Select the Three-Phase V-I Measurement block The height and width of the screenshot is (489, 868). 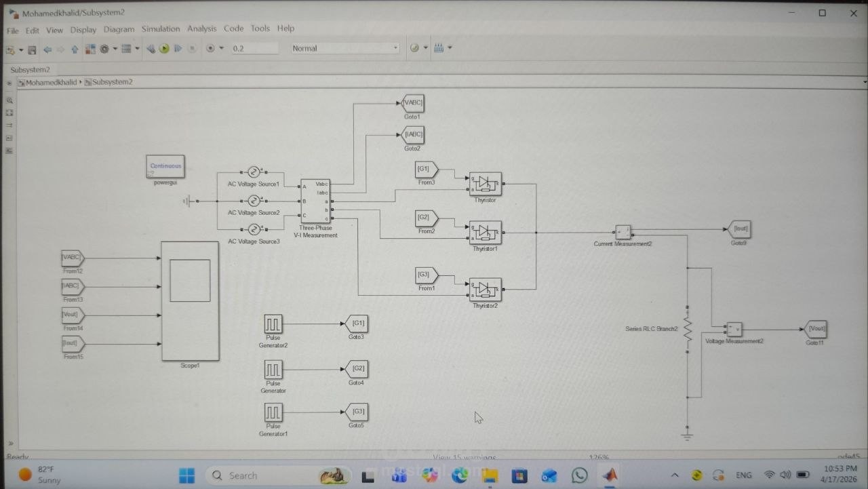[x=315, y=201]
